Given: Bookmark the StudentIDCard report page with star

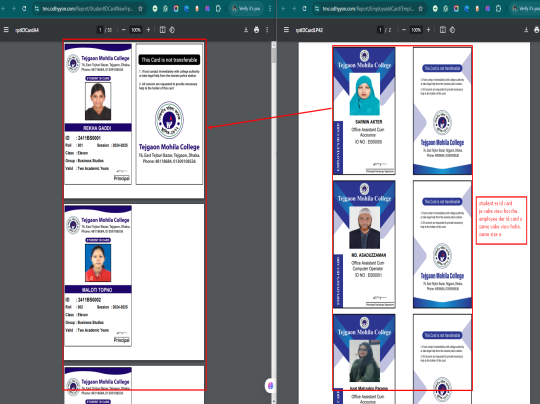Looking at the screenshot, I should (141, 9).
